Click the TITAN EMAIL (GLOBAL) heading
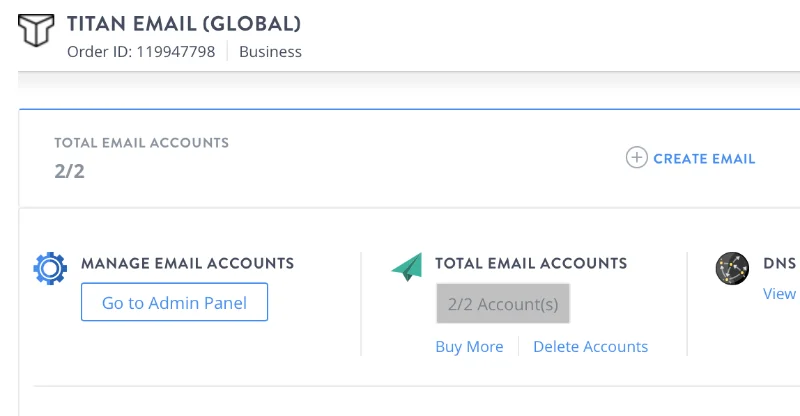Image resolution: width=800 pixels, height=416 pixels. tap(184, 23)
